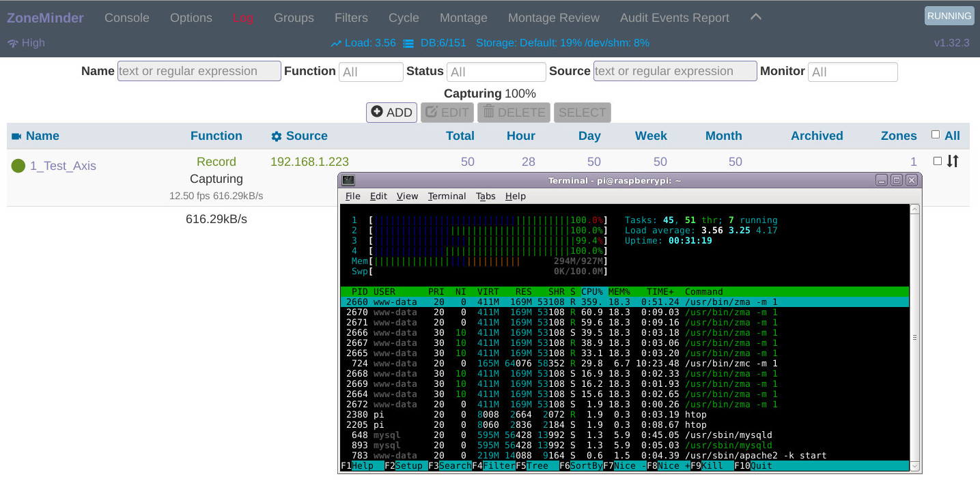
Task: Focus the Name filter text field
Action: (199, 71)
